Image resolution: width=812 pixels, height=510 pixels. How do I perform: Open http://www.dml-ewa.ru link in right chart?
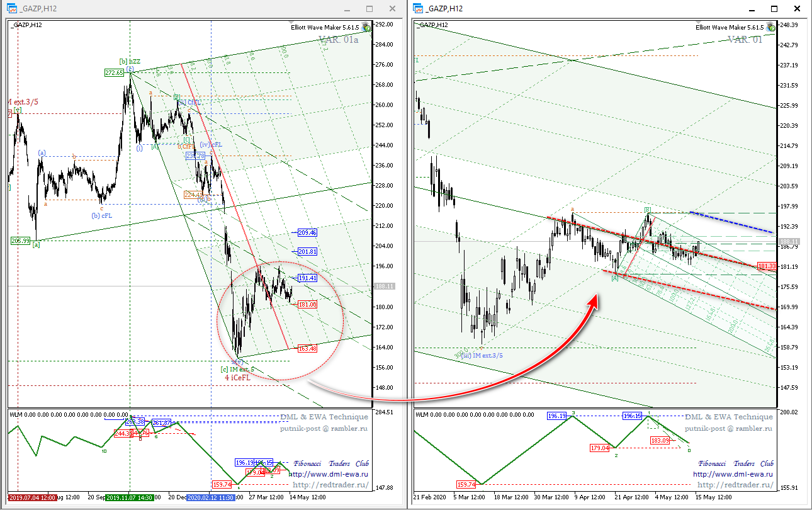[733, 474]
